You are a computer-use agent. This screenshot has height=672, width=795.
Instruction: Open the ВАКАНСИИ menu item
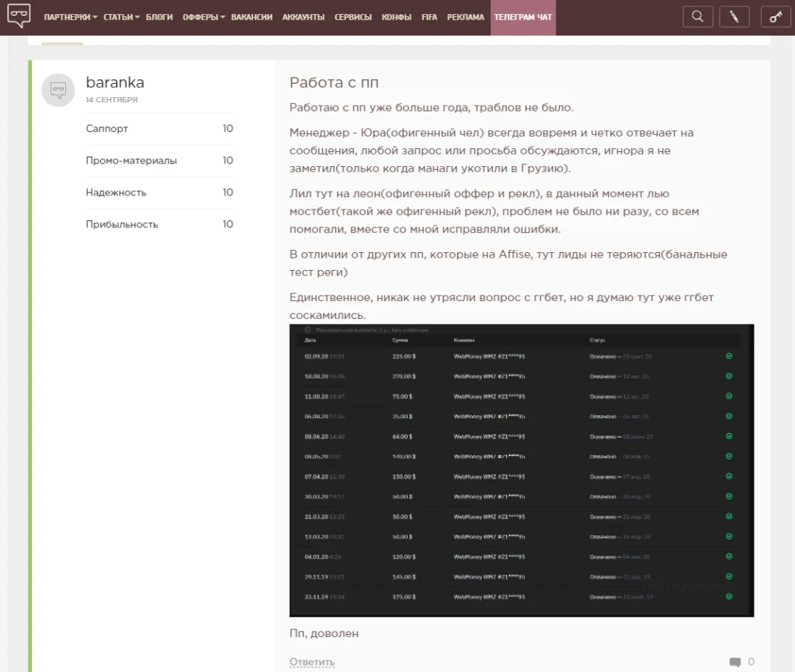point(252,17)
